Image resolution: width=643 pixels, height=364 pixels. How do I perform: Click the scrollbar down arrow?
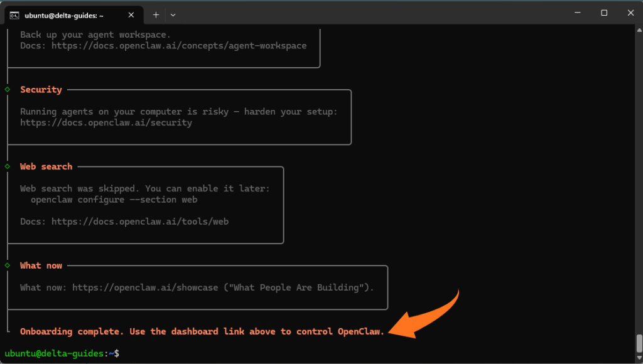(639, 358)
